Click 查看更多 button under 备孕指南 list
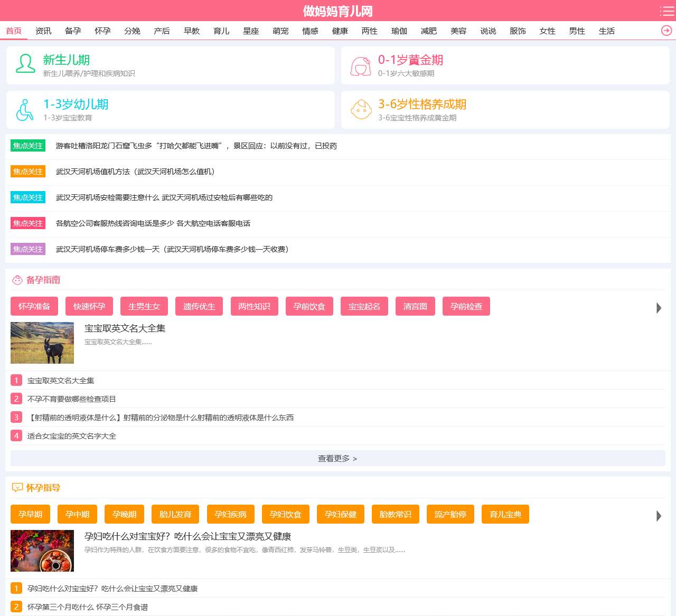Screen dimensions: 676x616 [x=338, y=458]
